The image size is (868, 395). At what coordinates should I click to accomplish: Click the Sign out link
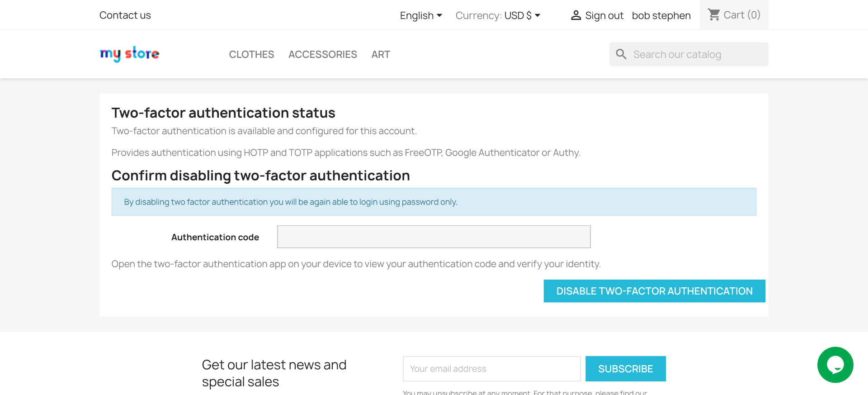click(604, 15)
